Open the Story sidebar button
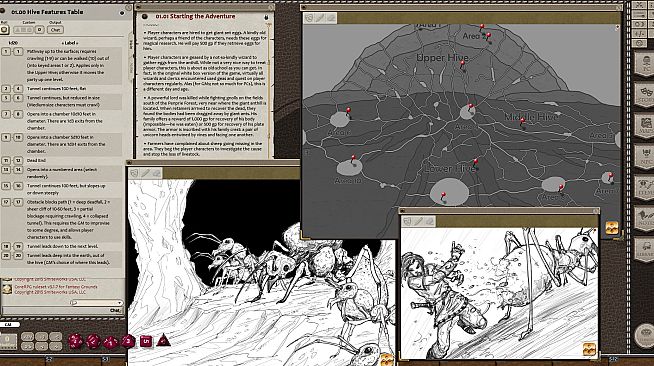 tap(645, 95)
